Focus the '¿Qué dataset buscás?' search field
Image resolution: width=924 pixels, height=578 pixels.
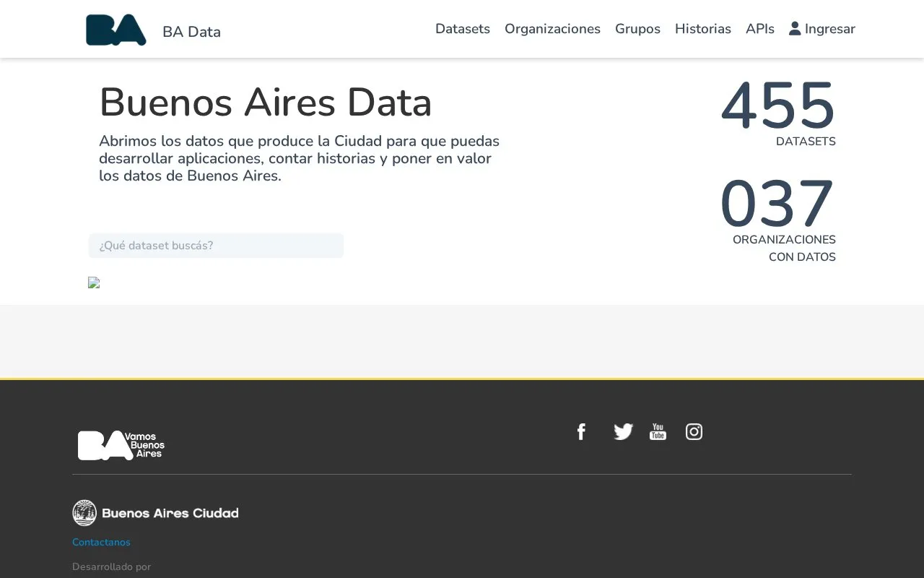click(x=216, y=246)
